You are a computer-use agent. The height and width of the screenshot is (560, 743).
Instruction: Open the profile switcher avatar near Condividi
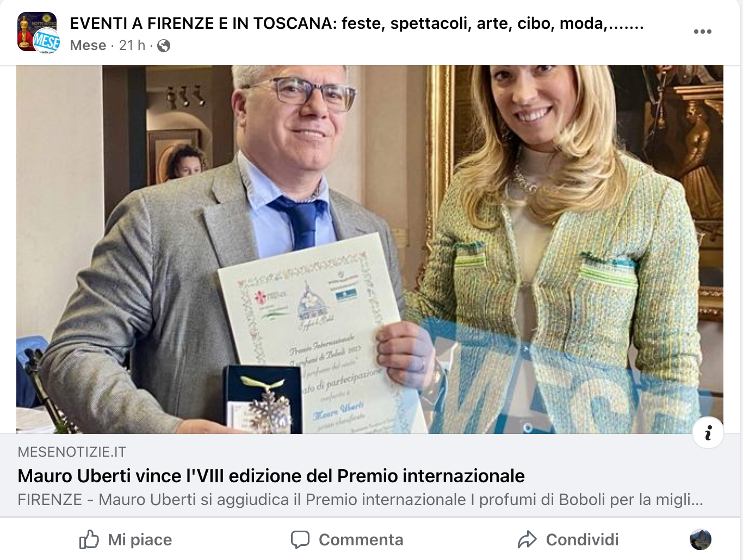701,539
